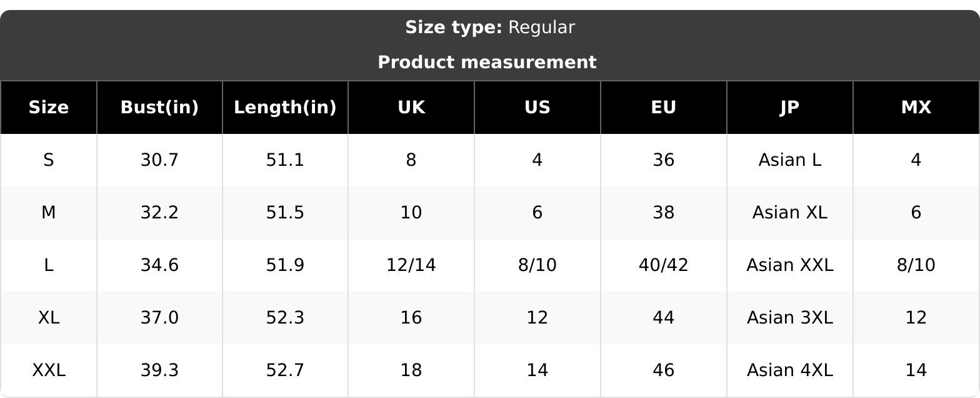The image size is (980, 398).
Task: Click the Asian XXL cell
Action: [x=790, y=265]
